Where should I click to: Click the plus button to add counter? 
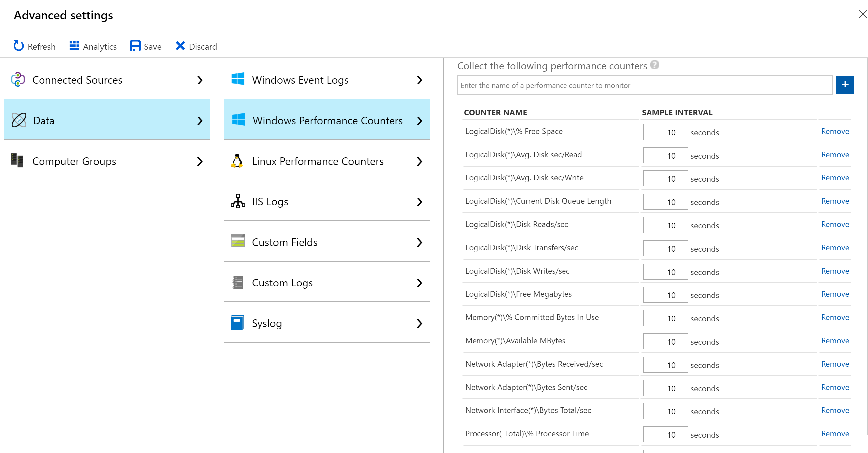coord(845,85)
